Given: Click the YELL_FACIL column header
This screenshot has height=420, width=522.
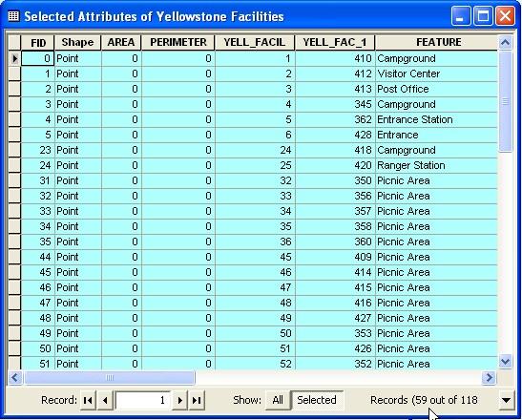Looking at the screenshot, I should [x=255, y=42].
